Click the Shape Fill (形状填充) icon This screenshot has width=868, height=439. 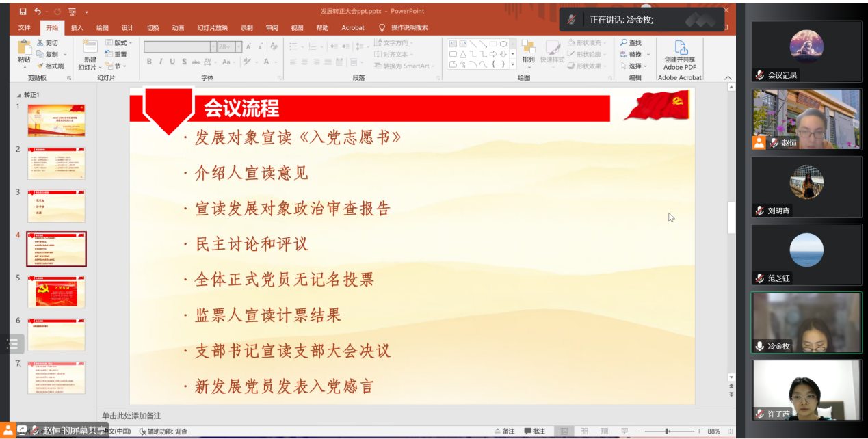[x=572, y=42]
